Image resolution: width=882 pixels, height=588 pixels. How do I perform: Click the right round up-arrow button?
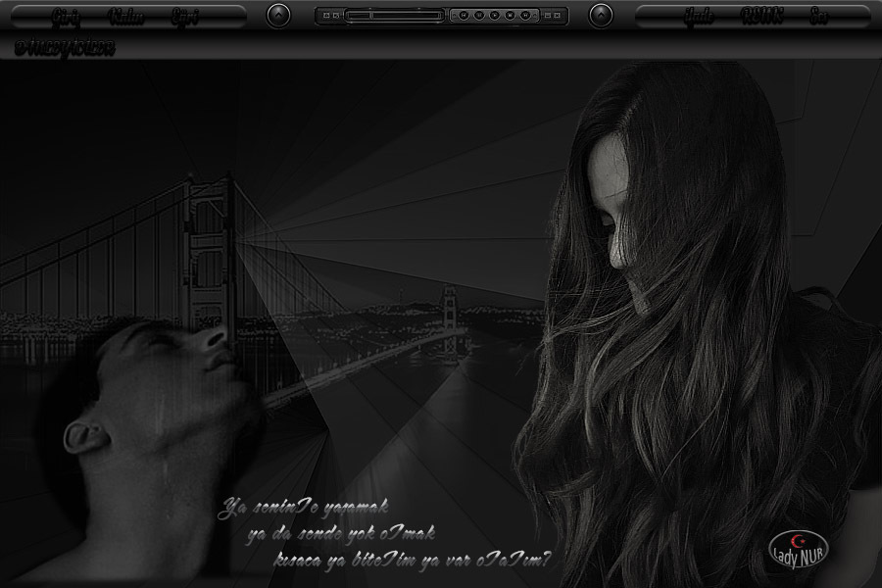[601, 16]
